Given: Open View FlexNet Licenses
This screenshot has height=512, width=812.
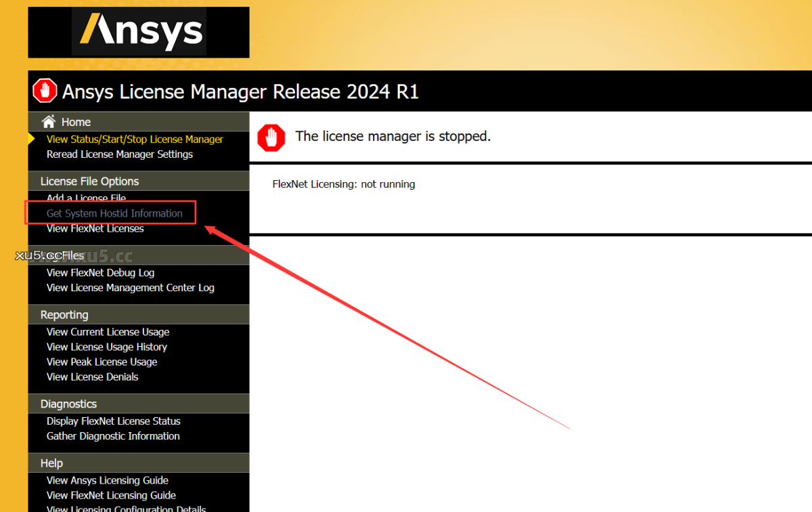Looking at the screenshot, I should coord(95,228).
